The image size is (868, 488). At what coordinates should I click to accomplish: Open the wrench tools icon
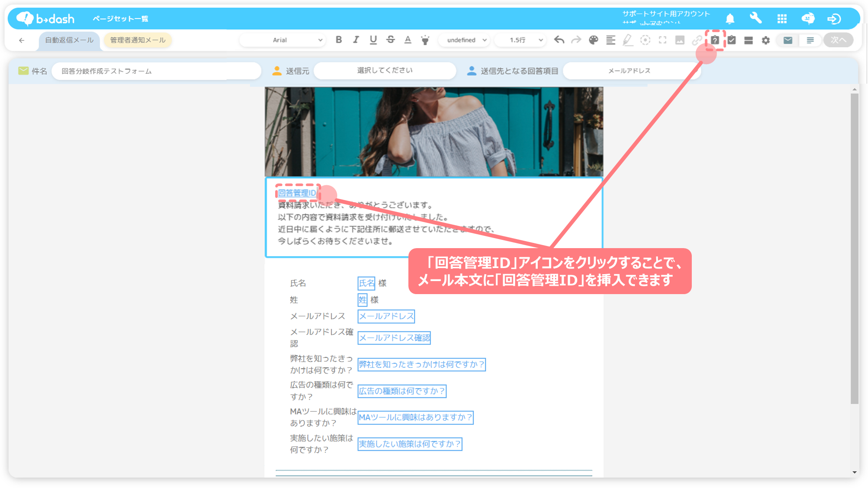point(756,18)
